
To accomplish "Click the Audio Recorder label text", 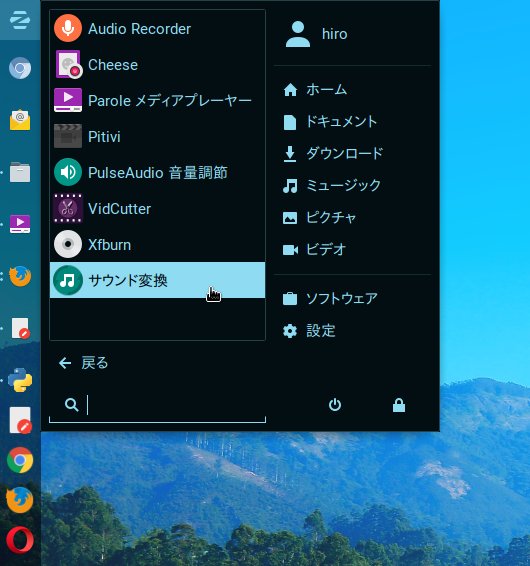I will click(139, 29).
